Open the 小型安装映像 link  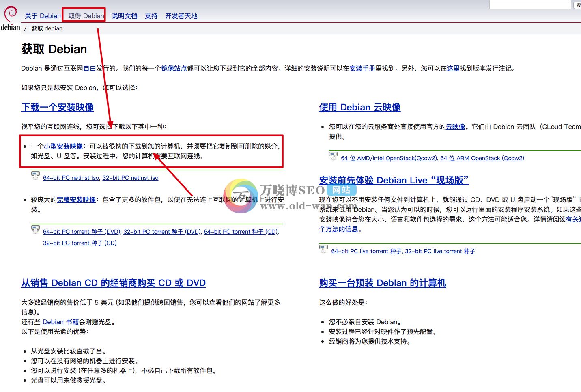(63, 146)
